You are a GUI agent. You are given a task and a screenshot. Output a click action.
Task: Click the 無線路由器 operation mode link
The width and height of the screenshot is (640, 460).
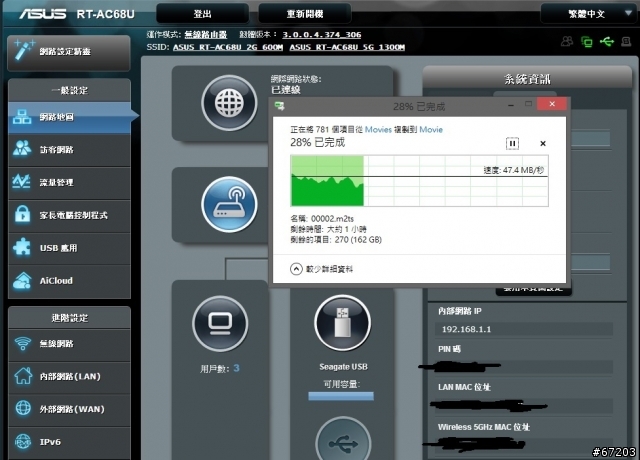point(205,35)
